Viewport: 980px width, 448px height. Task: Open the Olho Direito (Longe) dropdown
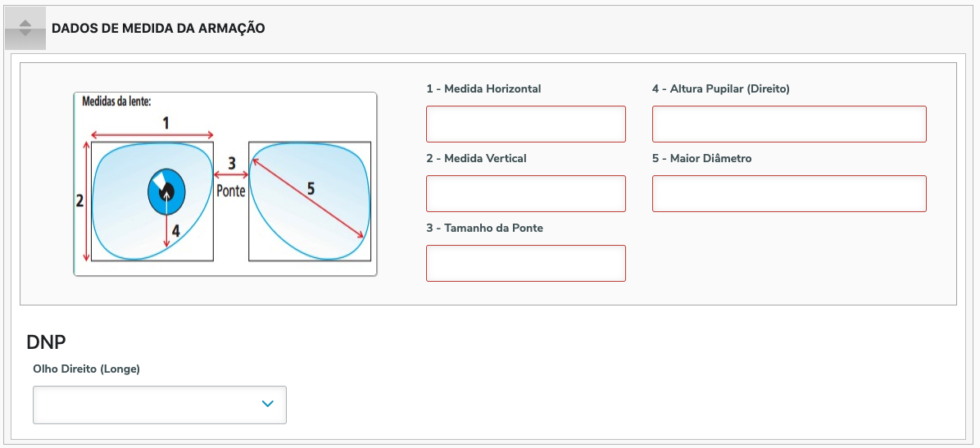[x=159, y=405]
